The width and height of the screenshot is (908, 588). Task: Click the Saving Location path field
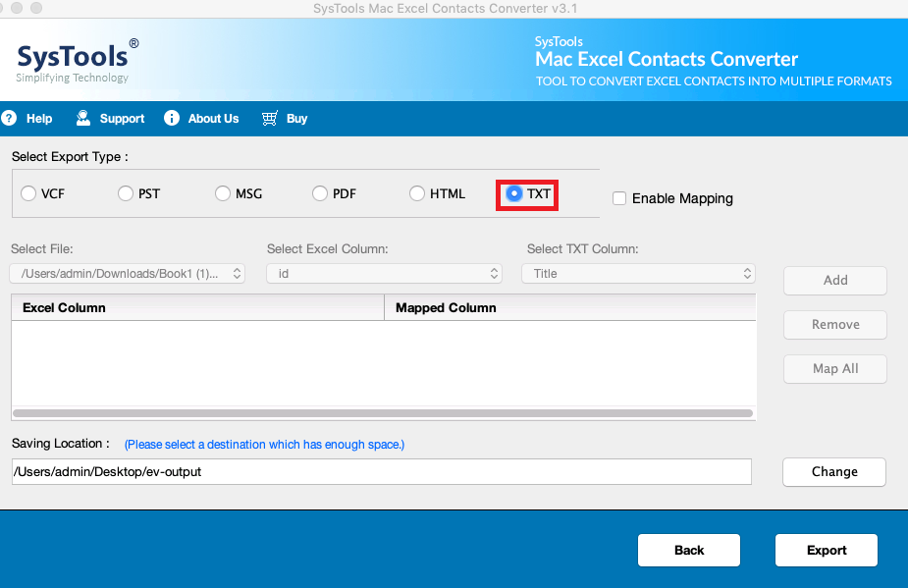(x=381, y=471)
